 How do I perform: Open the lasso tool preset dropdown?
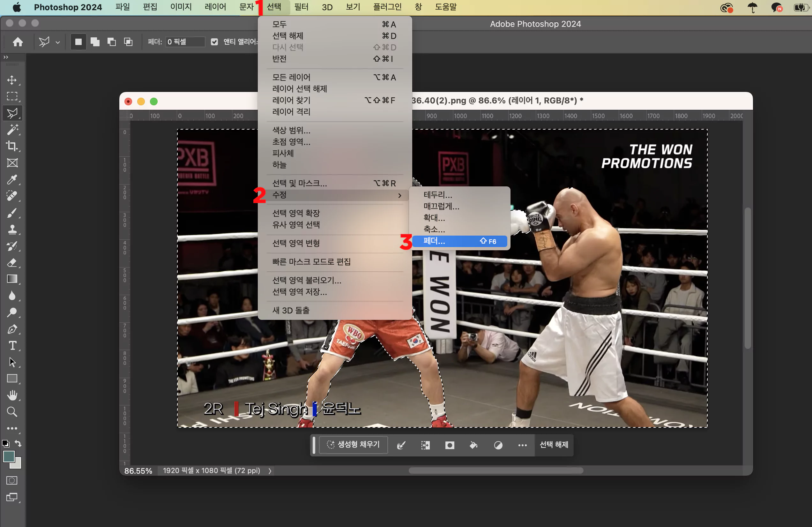(x=58, y=42)
